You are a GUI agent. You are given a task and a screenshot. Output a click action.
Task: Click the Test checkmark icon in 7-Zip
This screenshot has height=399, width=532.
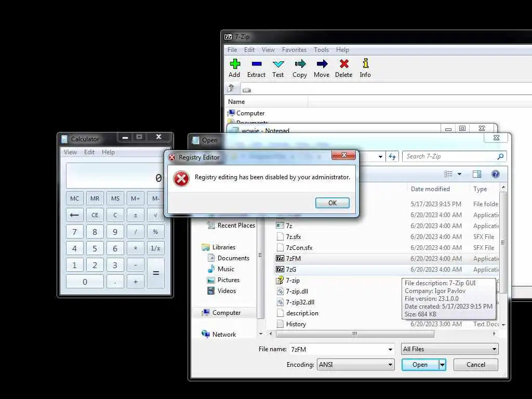pyautogui.click(x=278, y=64)
